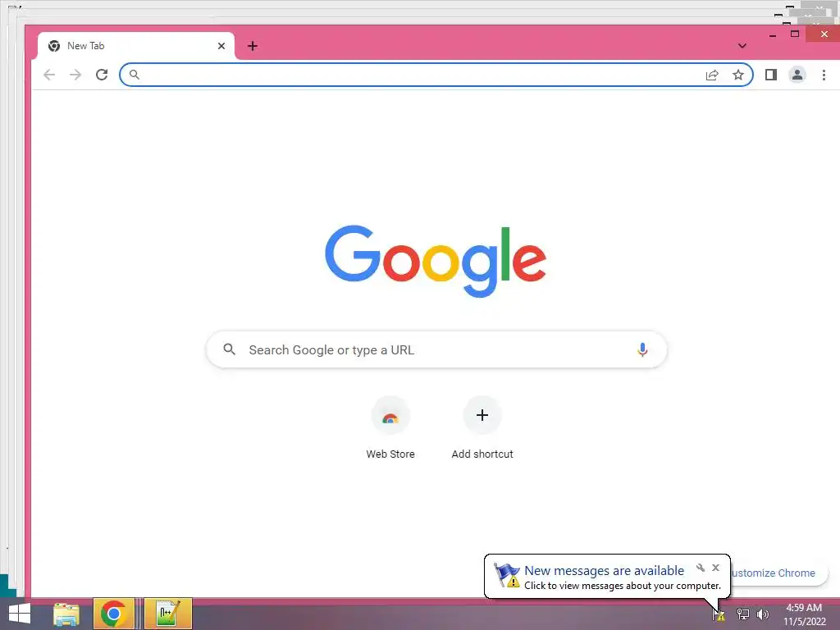The width and height of the screenshot is (840, 630).
Task: Open the Chrome profile avatar
Action: pyautogui.click(x=797, y=75)
